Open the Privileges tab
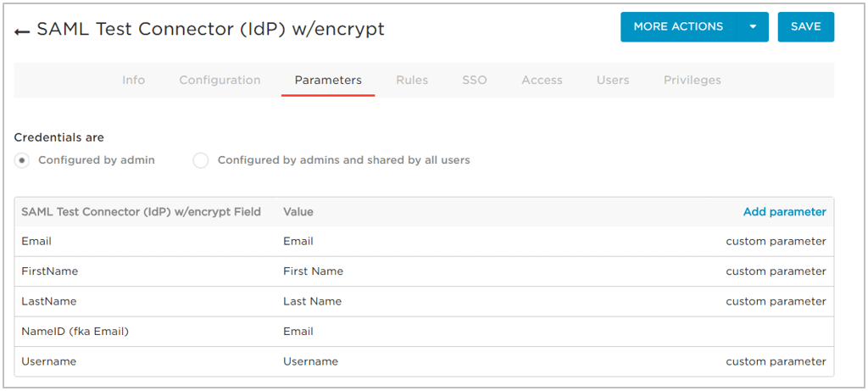This screenshot has height=391, width=868. 692,81
